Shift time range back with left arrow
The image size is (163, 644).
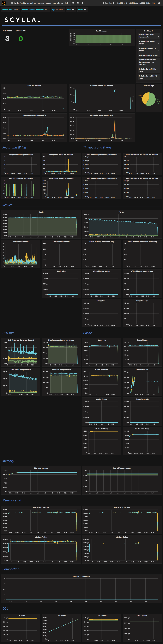pyautogui.click(x=103, y=3)
